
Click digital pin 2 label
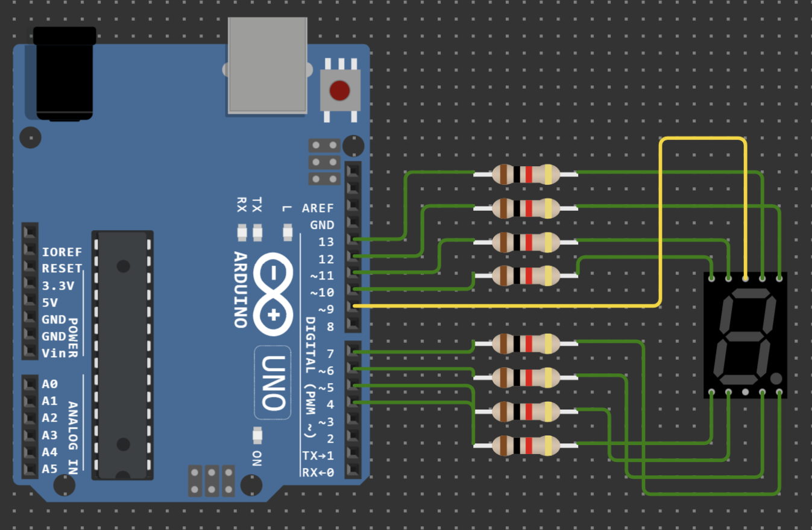330,438
